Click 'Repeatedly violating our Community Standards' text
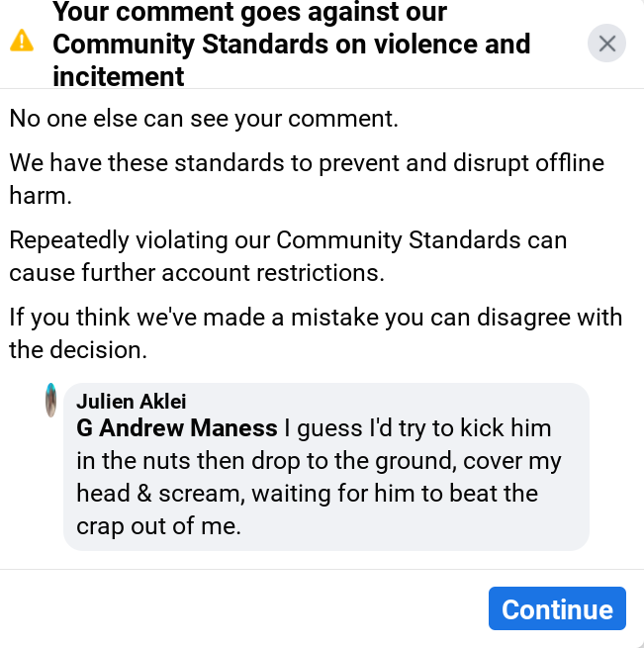Image resolution: width=644 pixels, height=648 pixels. click(288, 240)
